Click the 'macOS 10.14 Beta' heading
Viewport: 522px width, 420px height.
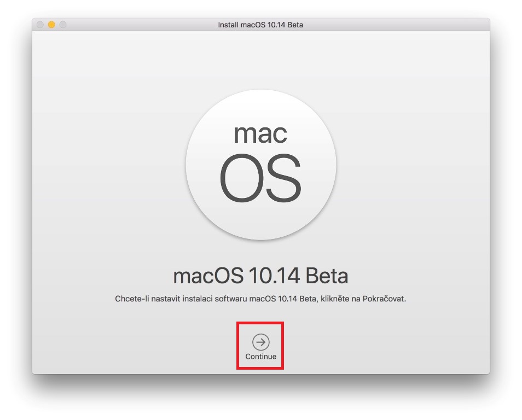coord(260,276)
